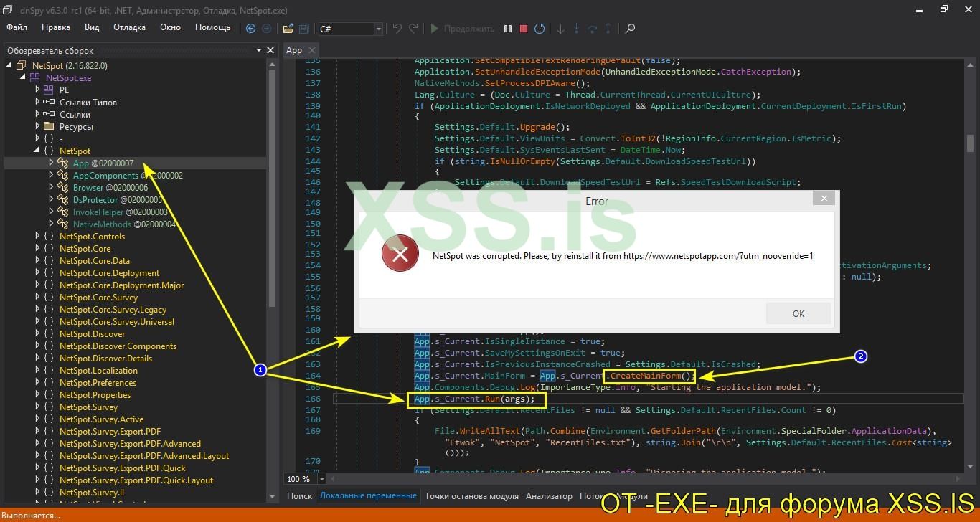The image size is (980, 522).
Task: Click OK in the Error dialog
Action: [x=798, y=313]
